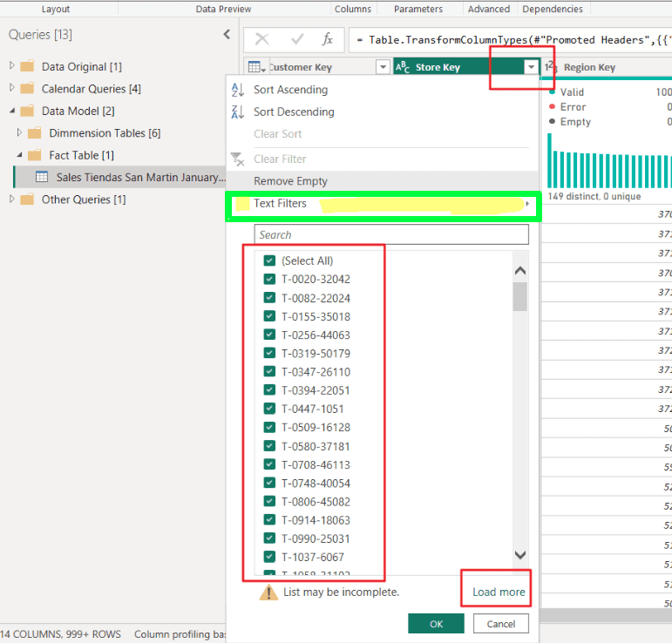Click the scroll down arrow in the values list

click(519, 555)
